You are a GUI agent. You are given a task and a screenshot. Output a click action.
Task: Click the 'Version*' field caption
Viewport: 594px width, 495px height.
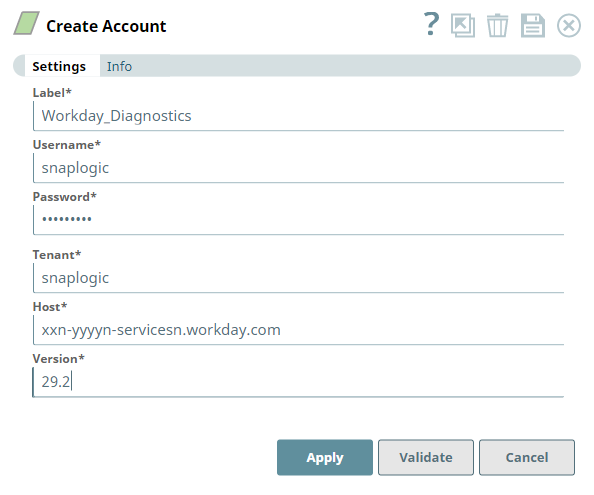(58, 358)
